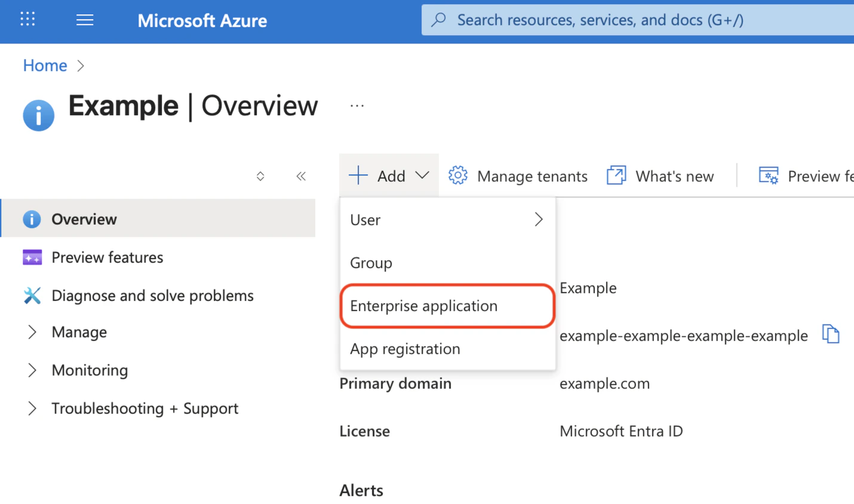Collapse the sidebar with the double chevron
854x504 pixels.
click(x=301, y=176)
